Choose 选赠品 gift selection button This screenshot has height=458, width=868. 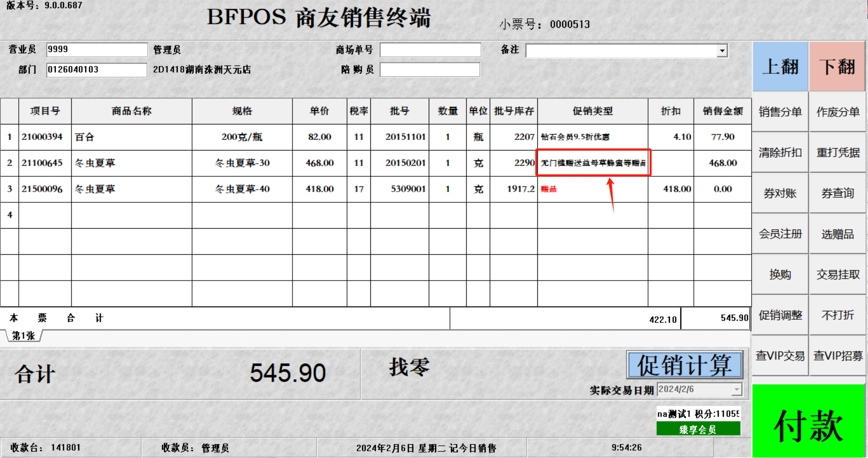837,234
